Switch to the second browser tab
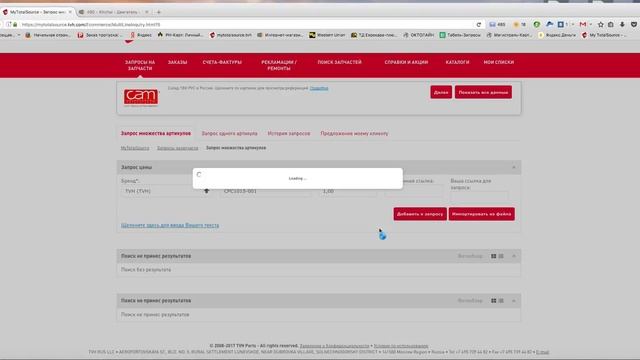 [113, 12]
